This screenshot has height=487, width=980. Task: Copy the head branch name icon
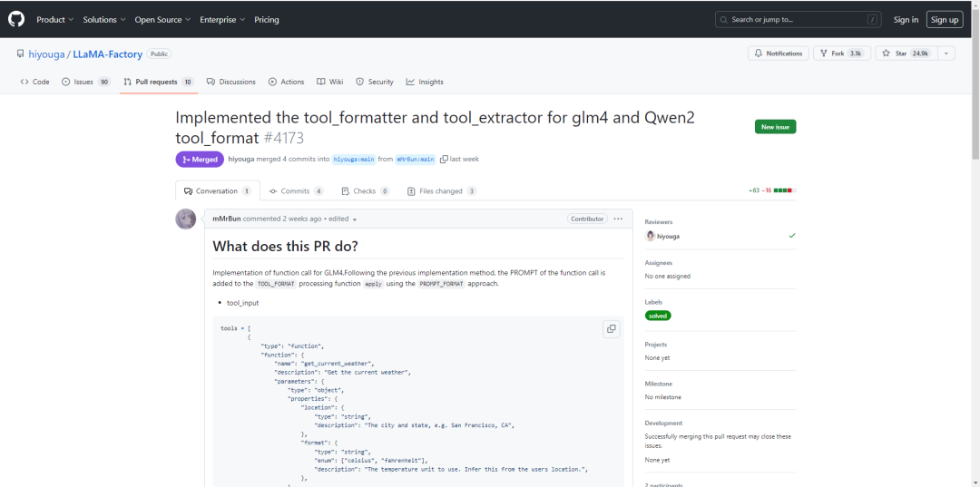coord(444,160)
